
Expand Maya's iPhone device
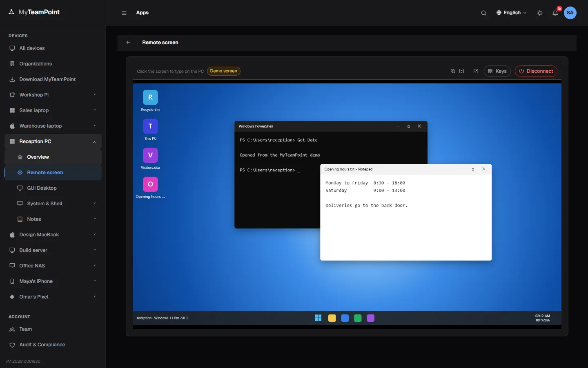53,281
